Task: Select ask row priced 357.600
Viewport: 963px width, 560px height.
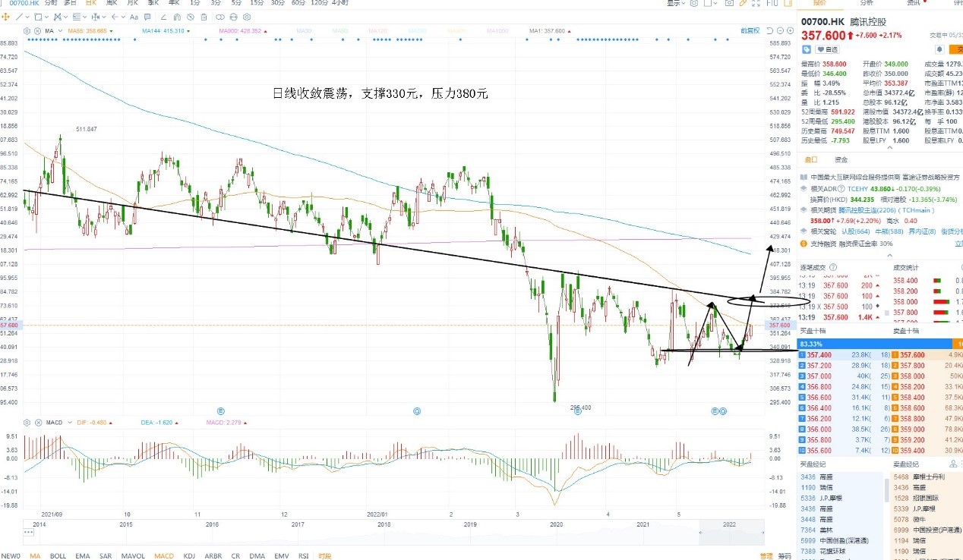Action: click(927, 354)
